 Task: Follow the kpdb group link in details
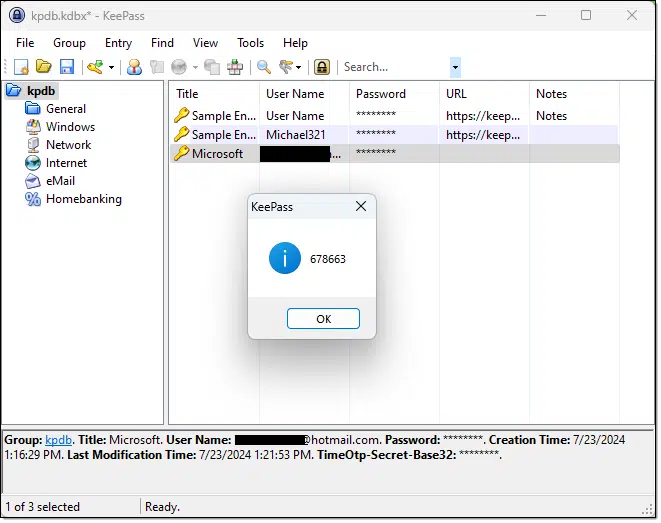(58, 440)
